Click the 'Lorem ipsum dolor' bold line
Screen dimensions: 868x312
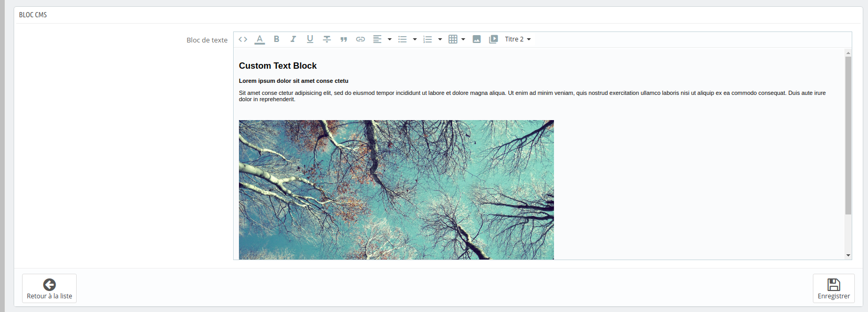coord(294,81)
